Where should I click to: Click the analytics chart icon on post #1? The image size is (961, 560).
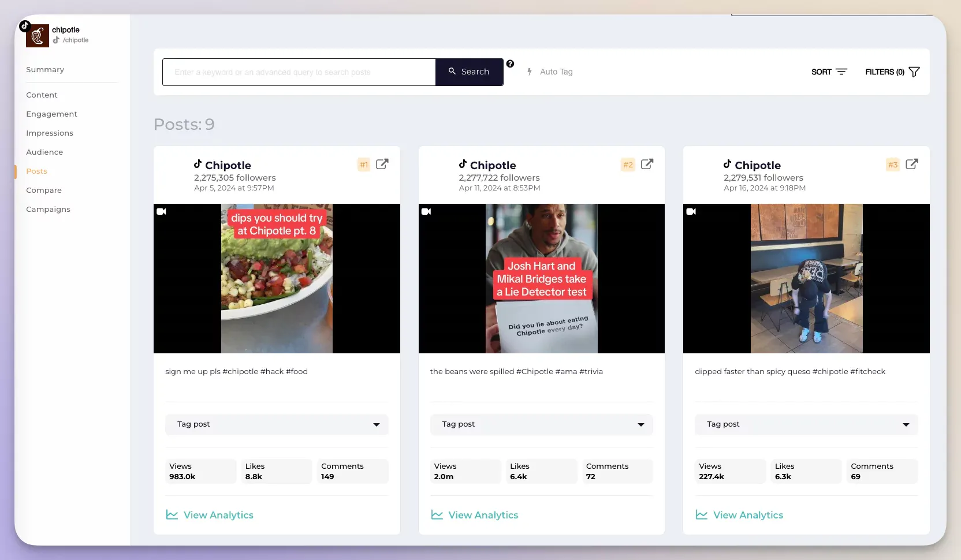172,514
